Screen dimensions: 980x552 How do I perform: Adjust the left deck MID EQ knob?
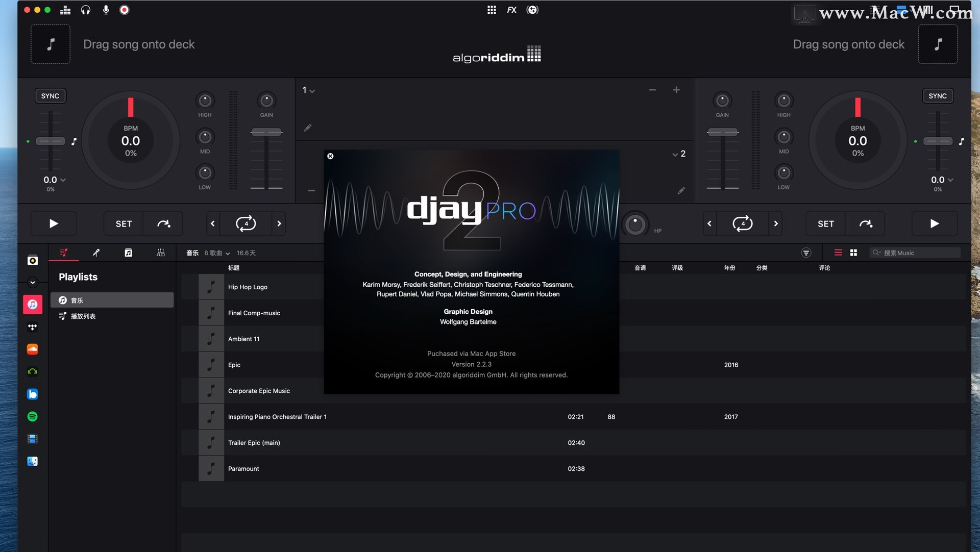[205, 137]
